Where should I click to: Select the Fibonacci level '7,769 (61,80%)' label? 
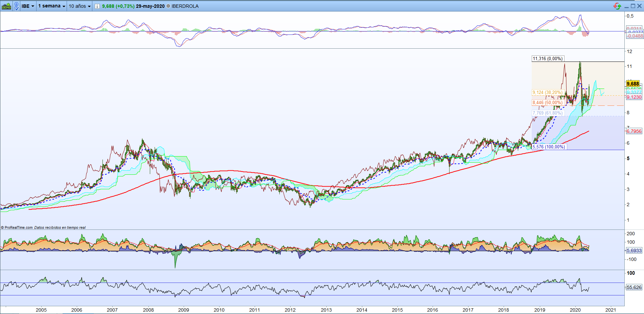click(548, 113)
